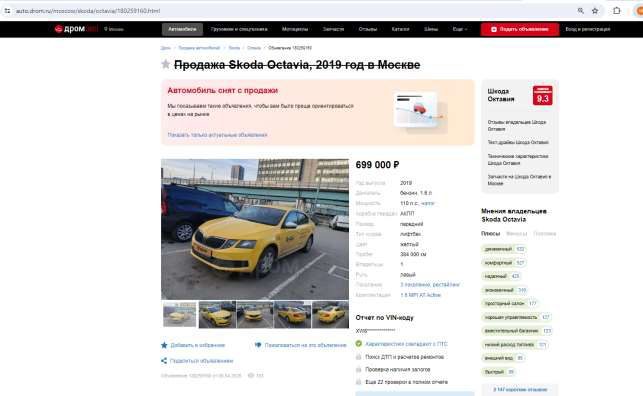Screen dimensions: 643x396
Task: Click the site info icon beside URL
Action: point(7,11)
